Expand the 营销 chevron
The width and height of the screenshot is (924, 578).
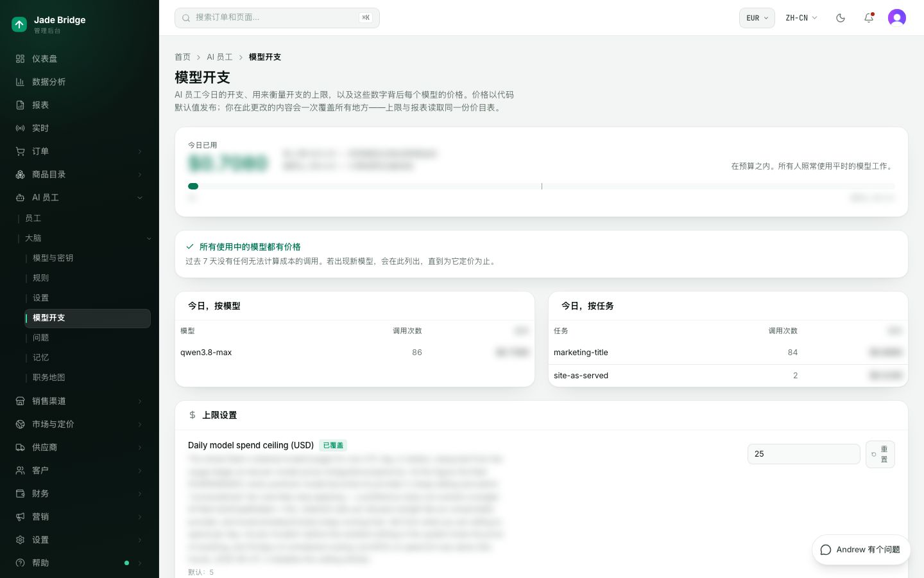click(140, 517)
